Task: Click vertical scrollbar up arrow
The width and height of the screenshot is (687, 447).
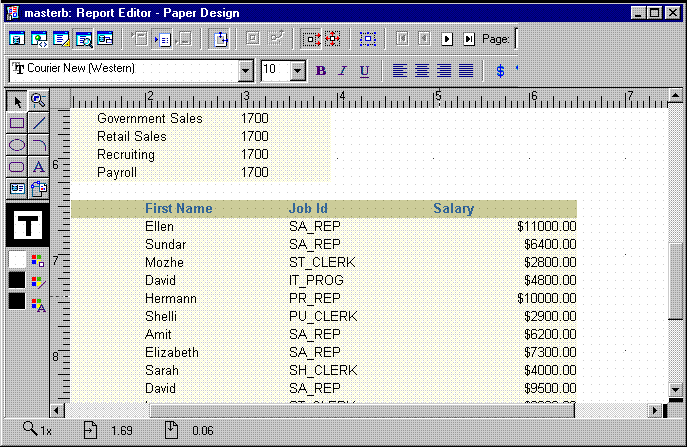Action: coord(676,95)
